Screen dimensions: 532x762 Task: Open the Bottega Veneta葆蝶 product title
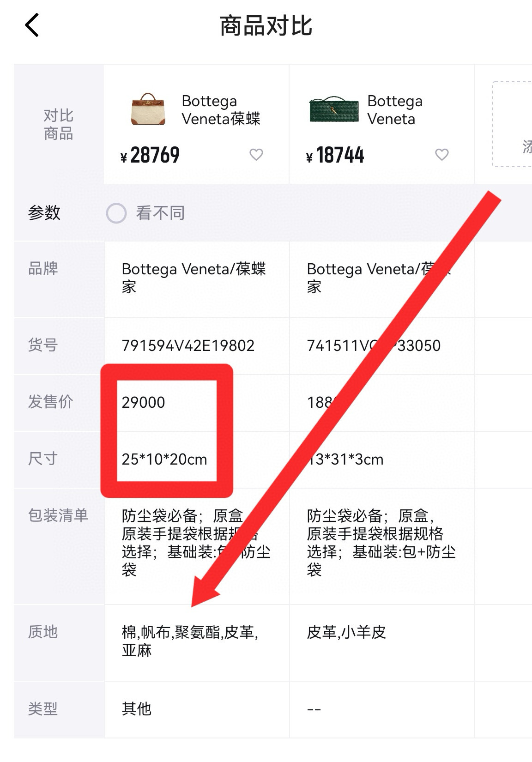(221, 110)
